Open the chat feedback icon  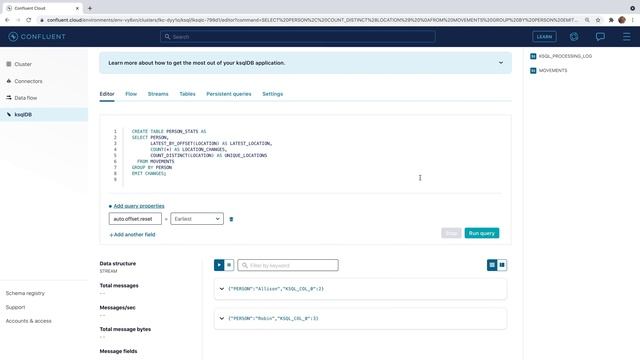[600, 37]
